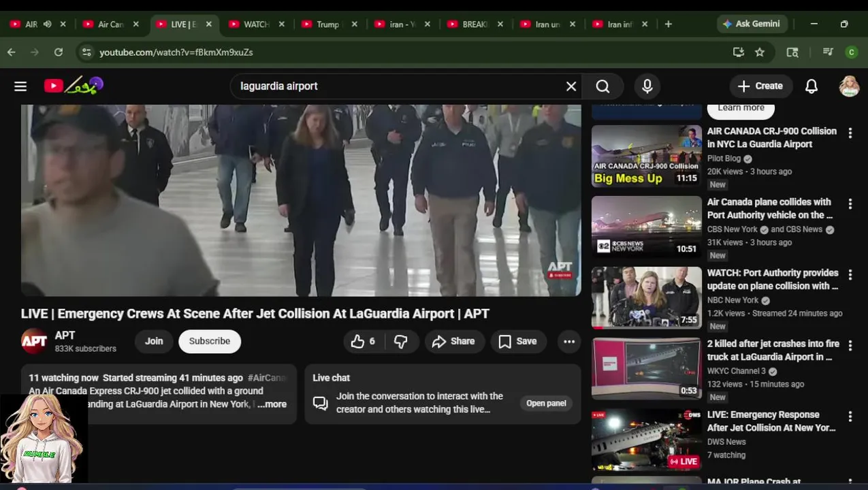The image size is (868, 490).
Task: Click Ask Gemini button
Action: tap(752, 24)
